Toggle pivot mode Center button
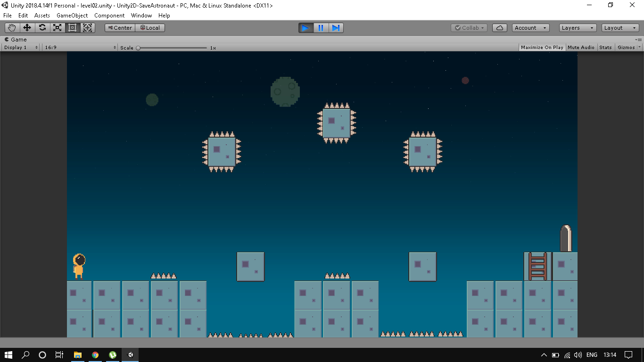This screenshot has width=644, height=362. tap(120, 28)
